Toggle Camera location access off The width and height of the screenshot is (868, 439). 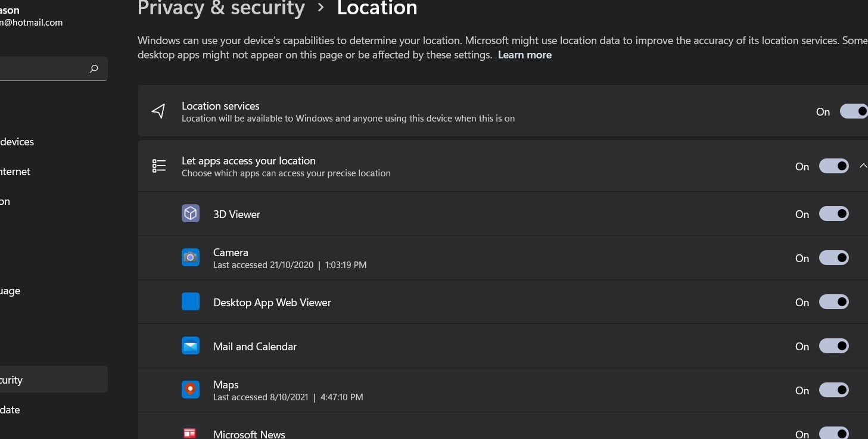click(x=834, y=258)
